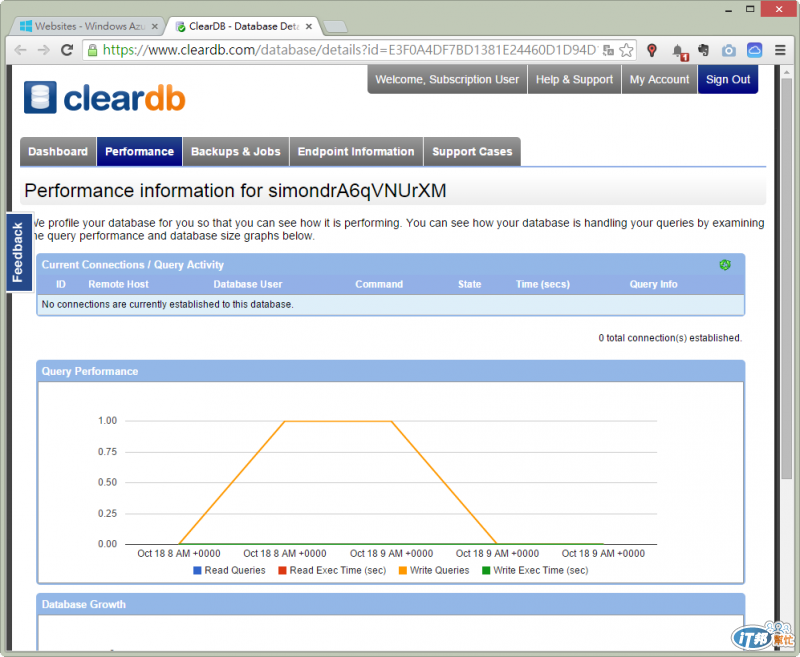800x657 pixels.
Task: Click Welcome, Subscription User button
Action: 447,80
